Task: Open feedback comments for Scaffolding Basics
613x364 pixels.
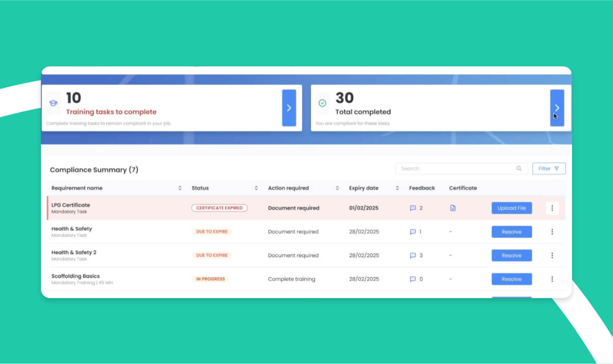Action: point(413,279)
